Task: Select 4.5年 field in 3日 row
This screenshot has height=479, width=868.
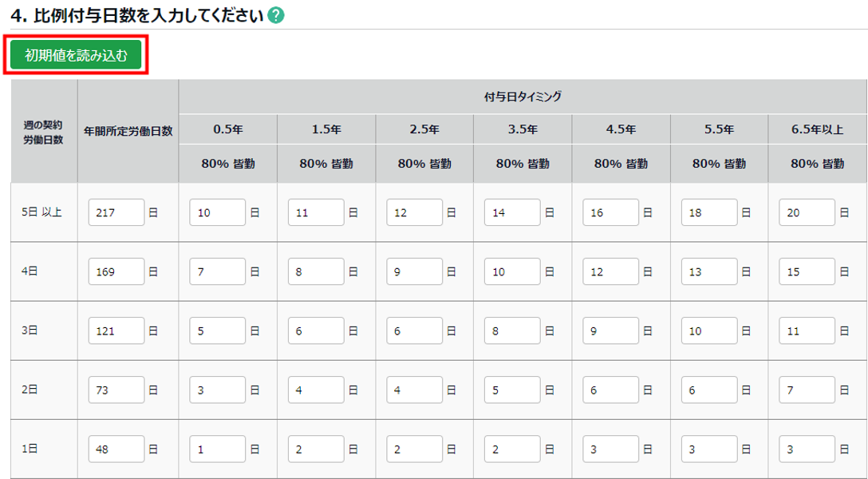Action: (611, 331)
